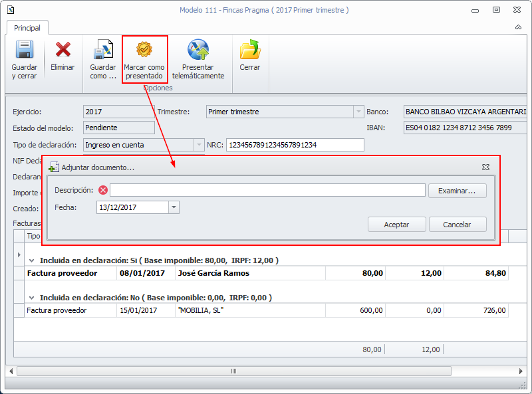Screen dimensions: 532x394
Task: Open the Tipo de declaración dropdown
Action: [x=199, y=145]
